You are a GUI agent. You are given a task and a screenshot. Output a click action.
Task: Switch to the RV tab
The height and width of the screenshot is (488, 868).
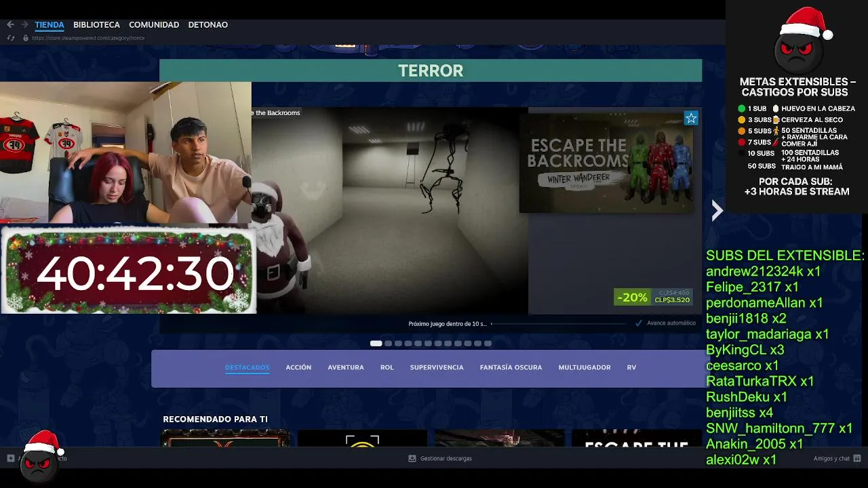click(631, 367)
